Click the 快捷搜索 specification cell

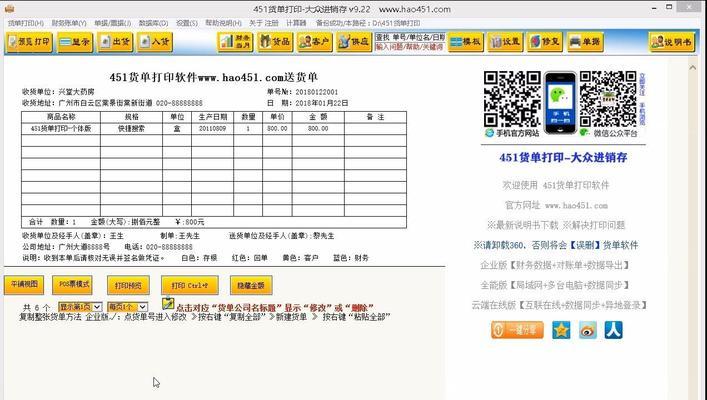coord(131,129)
